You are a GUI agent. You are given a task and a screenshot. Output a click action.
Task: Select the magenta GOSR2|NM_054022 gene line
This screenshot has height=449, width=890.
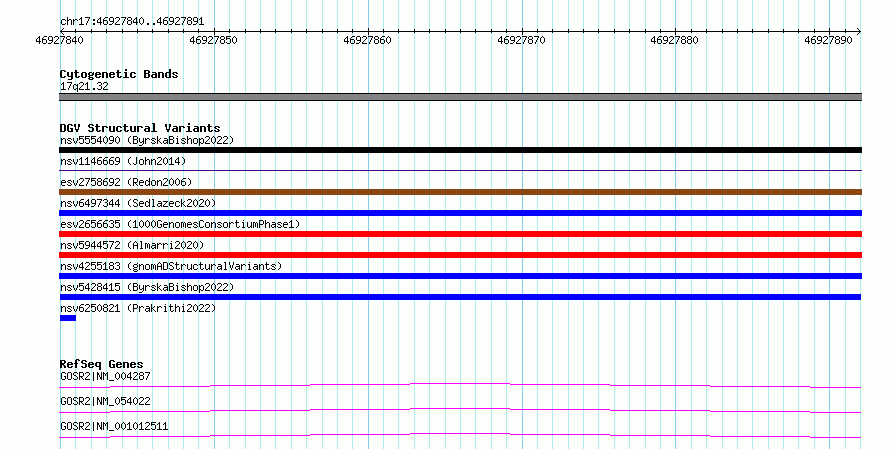coord(460,411)
